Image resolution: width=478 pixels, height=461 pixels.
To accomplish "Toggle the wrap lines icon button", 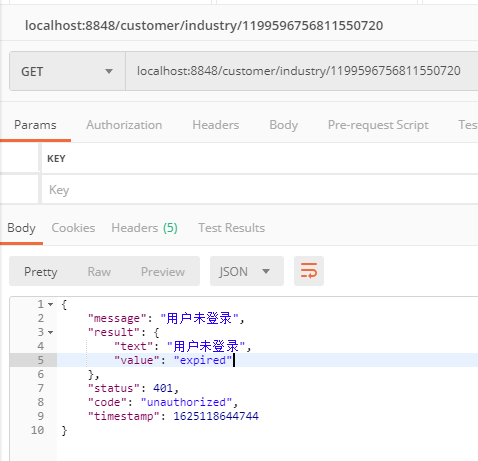I will point(309,271).
